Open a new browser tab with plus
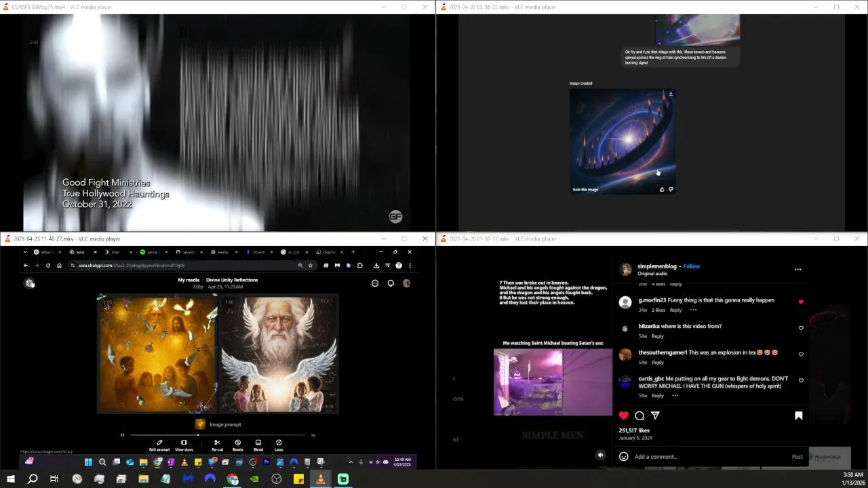This screenshot has height=488, width=868. [353, 252]
